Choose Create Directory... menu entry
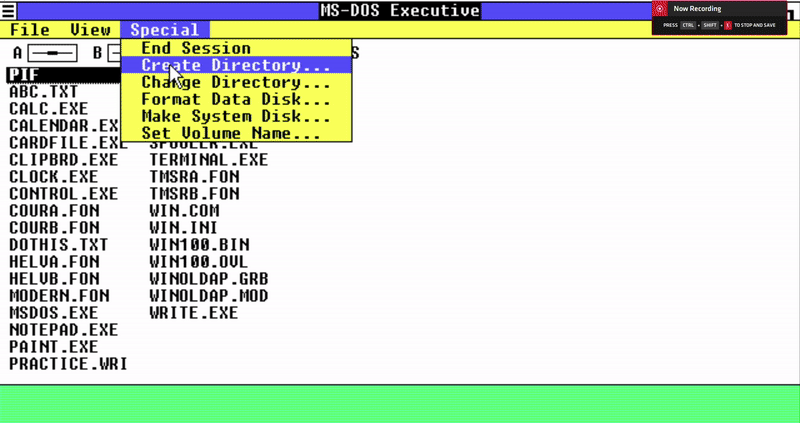This screenshot has width=800, height=423. click(x=236, y=65)
